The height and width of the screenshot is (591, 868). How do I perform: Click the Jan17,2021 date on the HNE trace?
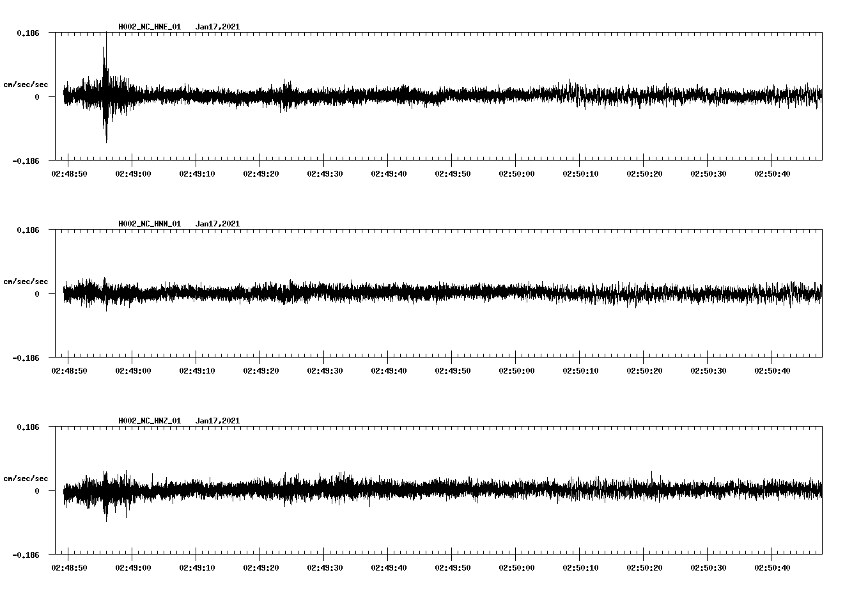[219, 27]
